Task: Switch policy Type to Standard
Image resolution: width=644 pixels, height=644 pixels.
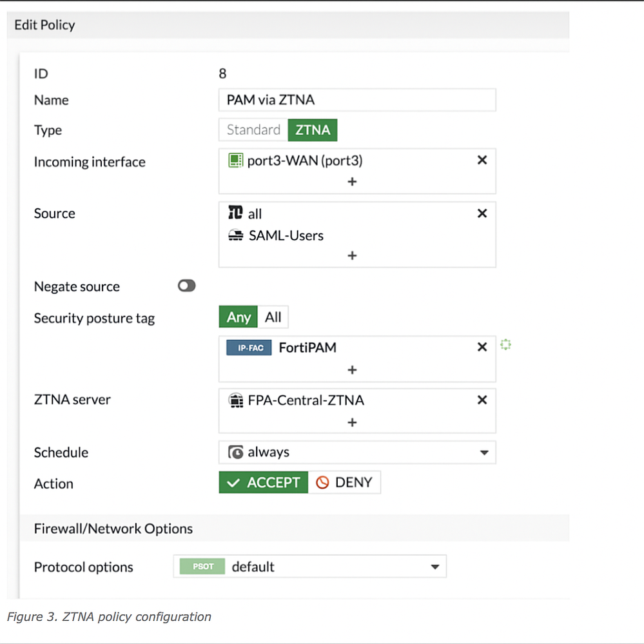Action: (x=253, y=130)
